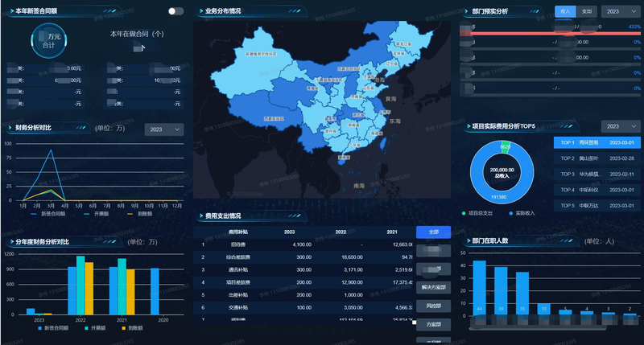Click the bar labeled 44 in 部门在职人数
644x345 pixels.
coord(479,288)
